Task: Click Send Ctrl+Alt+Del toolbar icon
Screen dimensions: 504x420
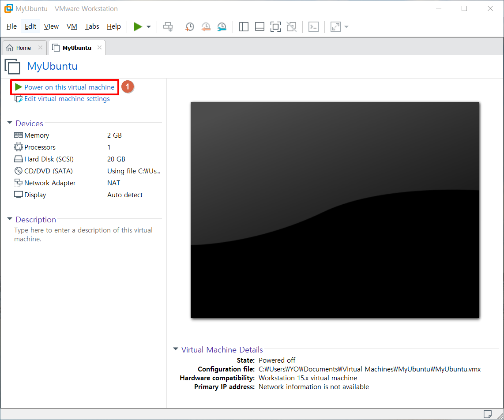Action: point(168,26)
